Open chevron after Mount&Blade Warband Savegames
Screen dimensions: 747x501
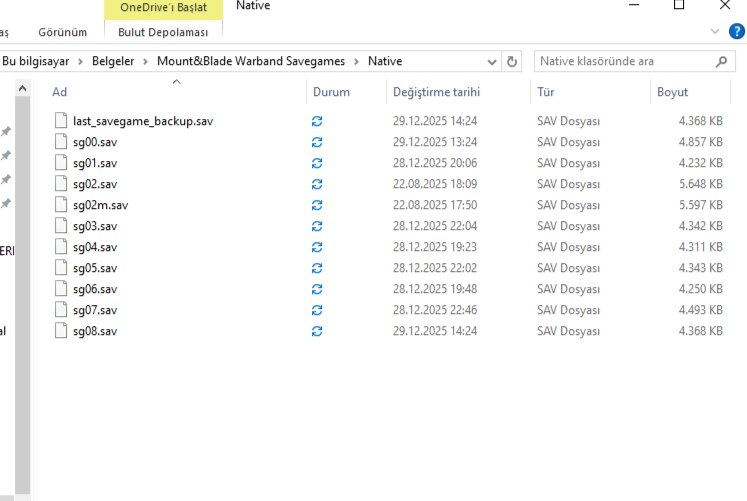[x=356, y=61]
